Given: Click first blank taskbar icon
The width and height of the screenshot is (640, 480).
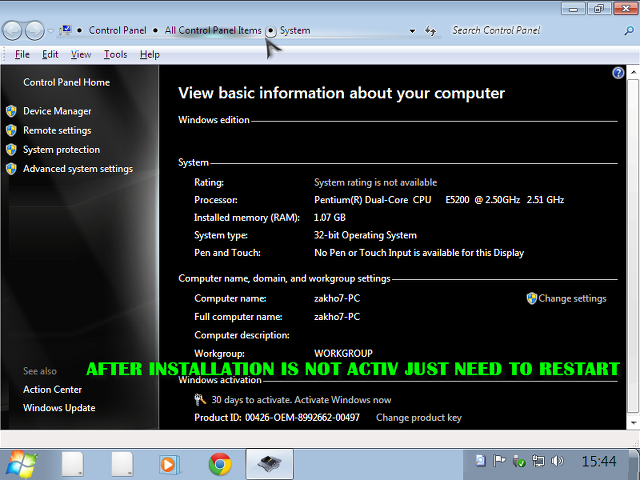Looking at the screenshot, I should pos(73,464).
